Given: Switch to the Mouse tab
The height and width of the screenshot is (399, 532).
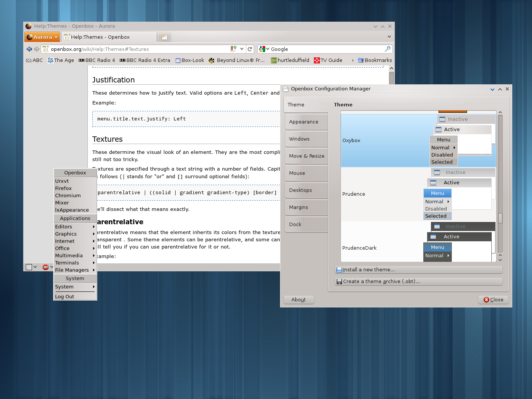Looking at the screenshot, I should 306,173.
